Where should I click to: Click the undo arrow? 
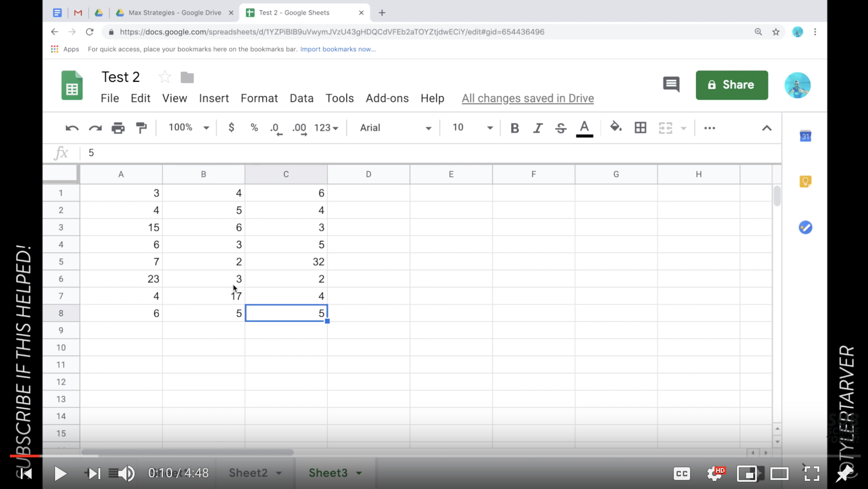click(x=72, y=128)
